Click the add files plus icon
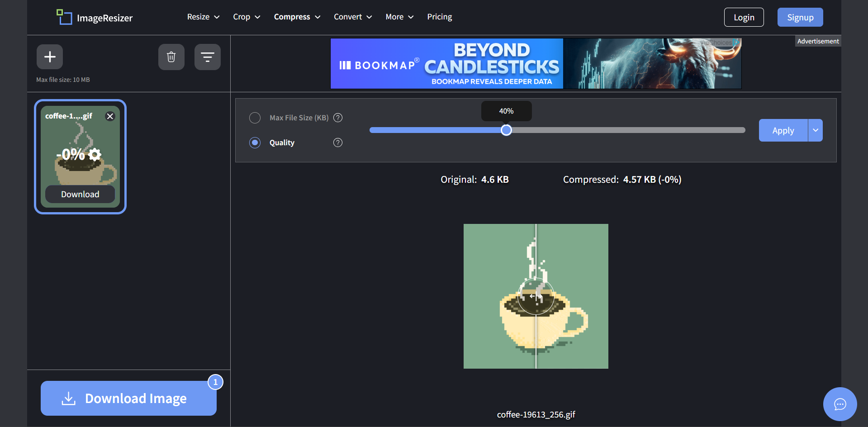The height and width of the screenshot is (427, 868). pyautogui.click(x=50, y=57)
